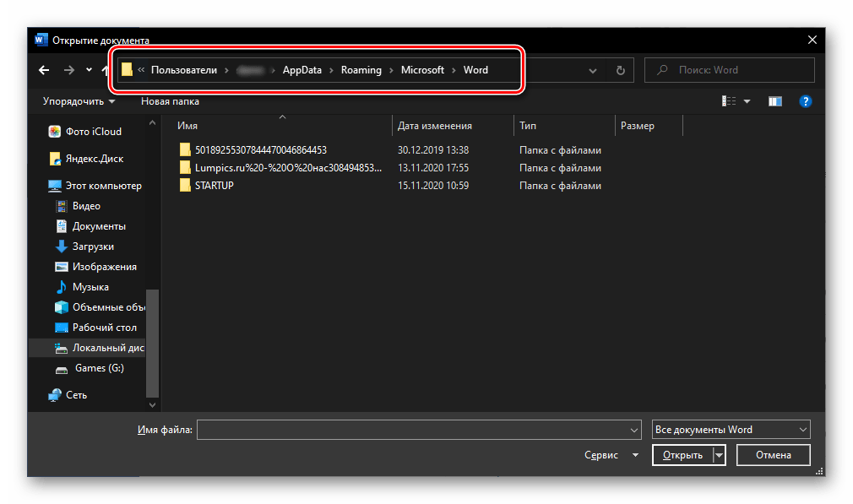This screenshot has height=504, width=853.
Task: Click the change view layout icon
Action: [x=729, y=101]
